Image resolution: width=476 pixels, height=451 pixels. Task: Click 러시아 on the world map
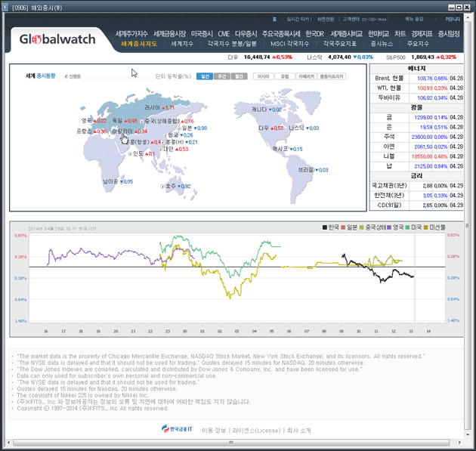coord(152,107)
